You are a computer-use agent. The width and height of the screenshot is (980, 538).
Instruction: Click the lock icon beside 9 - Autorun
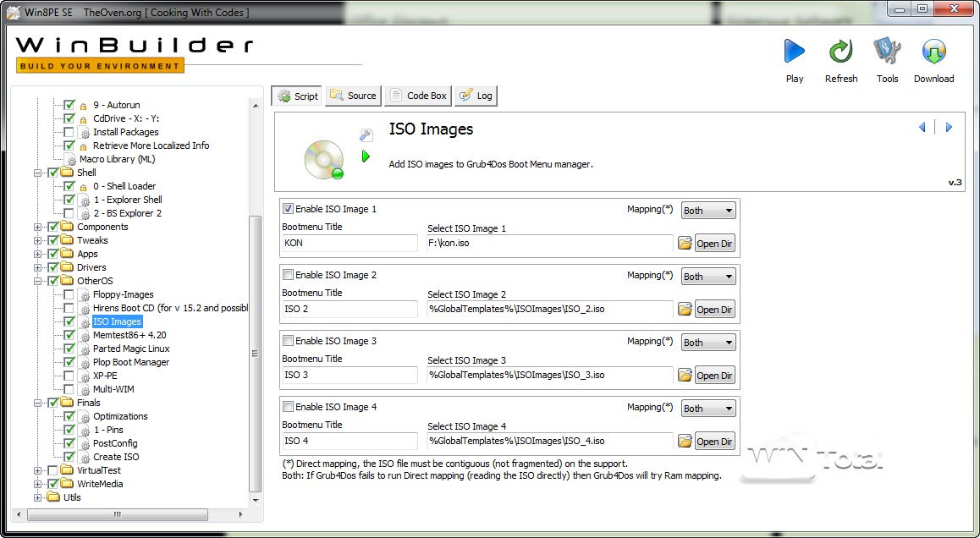(84, 106)
